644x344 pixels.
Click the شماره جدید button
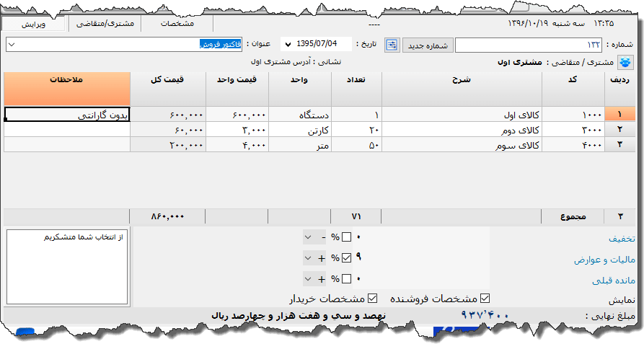tap(428, 45)
